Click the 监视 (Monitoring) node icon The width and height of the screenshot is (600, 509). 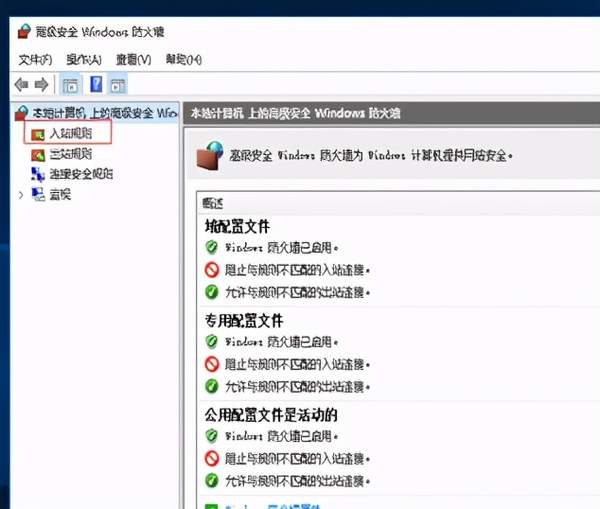tap(38, 194)
